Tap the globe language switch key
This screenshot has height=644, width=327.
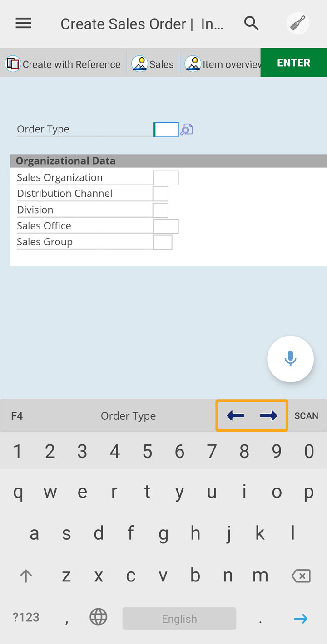point(99,617)
